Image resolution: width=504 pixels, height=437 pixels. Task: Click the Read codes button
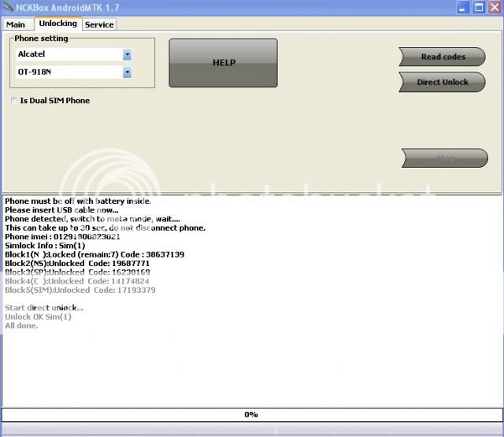[x=442, y=57]
